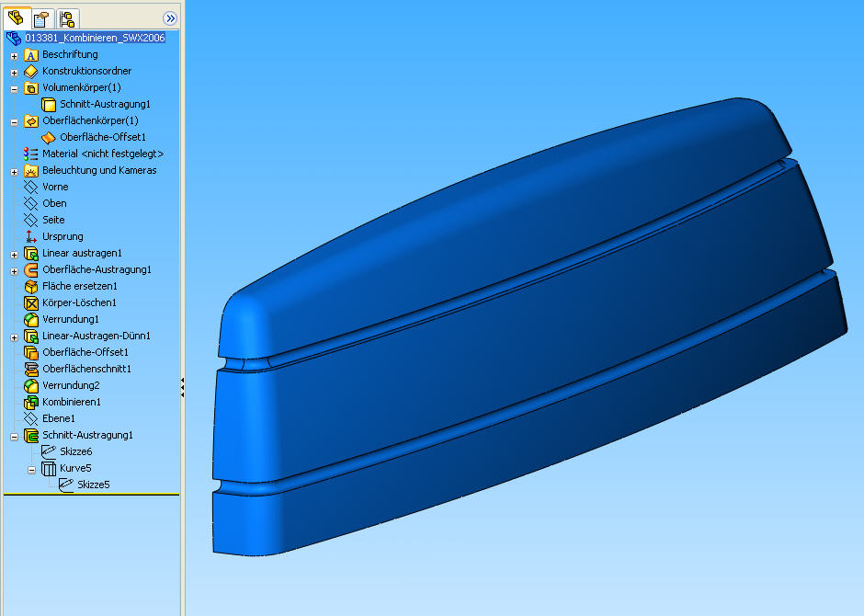Select the Beschriftung label
Screen dimensions: 864x616
click(x=70, y=54)
